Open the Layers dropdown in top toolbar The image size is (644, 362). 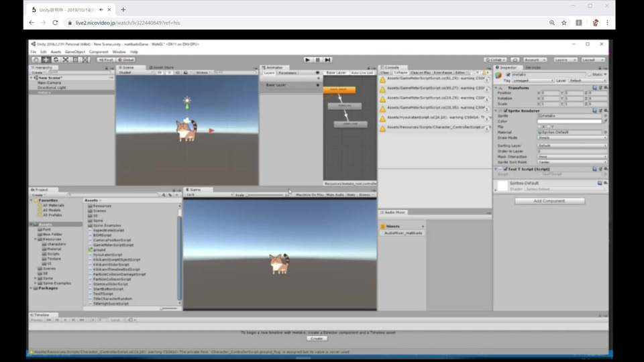(x=565, y=60)
